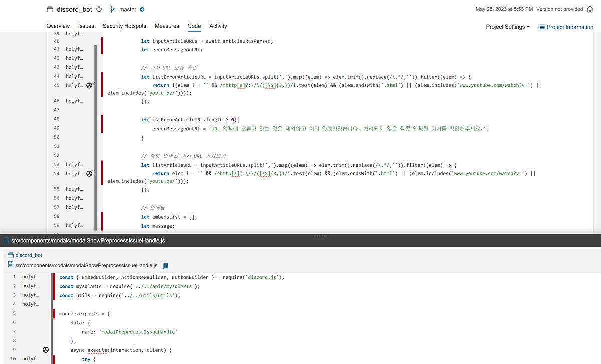Click author holyf… on line 53
The height and width of the screenshot is (364, 601).
point(74,164)
